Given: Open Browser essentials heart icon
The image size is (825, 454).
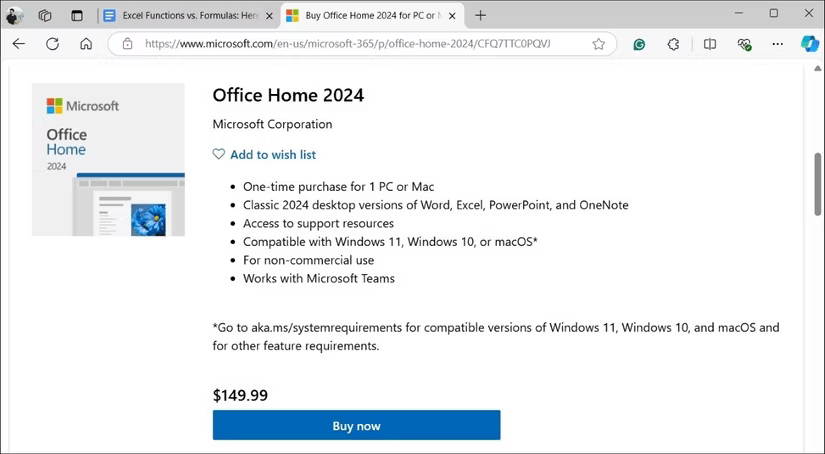Looking at the screenshot, I should coord(744,44).
